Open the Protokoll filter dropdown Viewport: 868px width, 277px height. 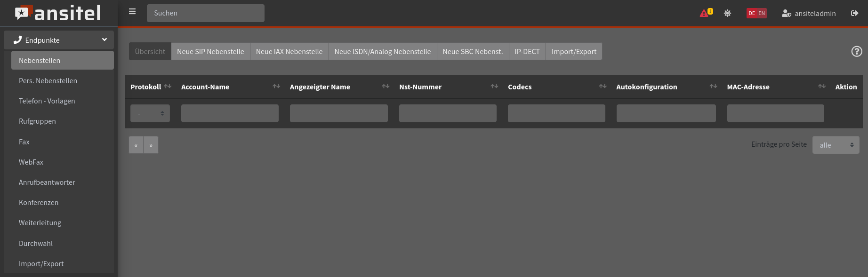click(150, 113)
